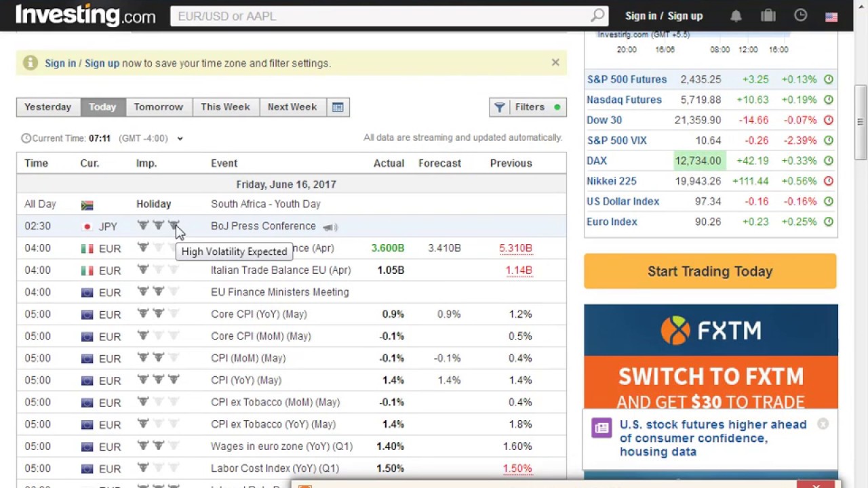Click the South Africa - Youth Day row
Screen dimensions: 868x488
tap(292, 204)
